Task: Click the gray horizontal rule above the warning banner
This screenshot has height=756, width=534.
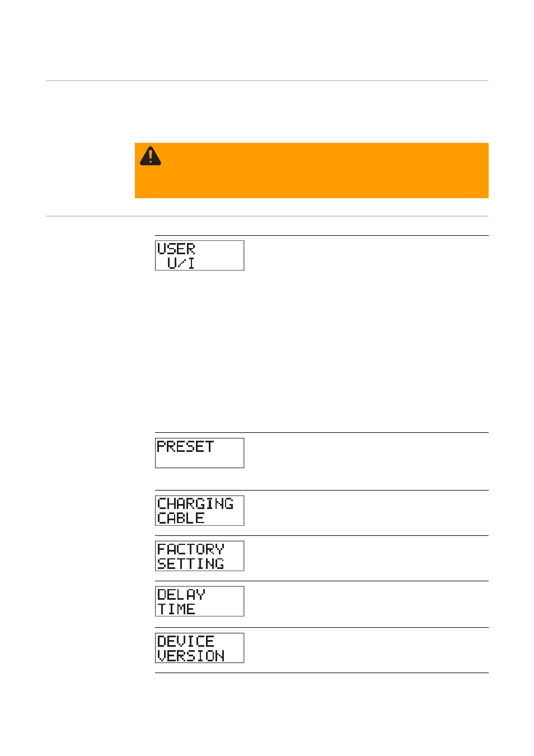Action: click(x=267, y=81)
